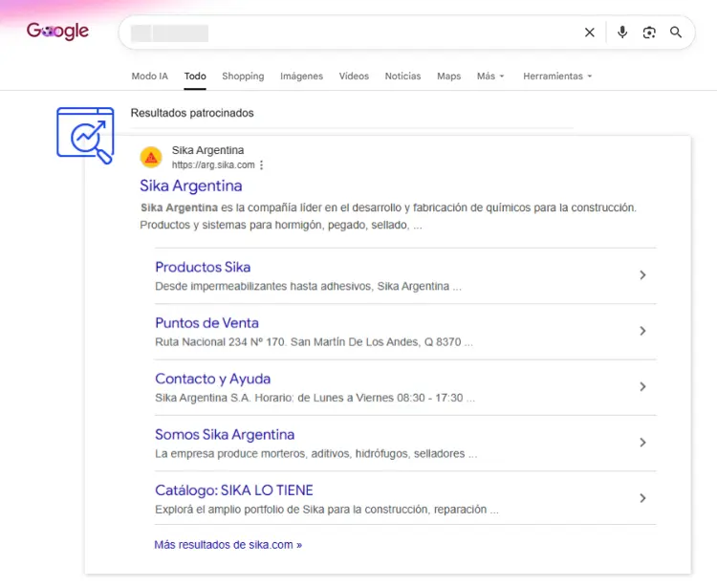Click the https://arg.sika.com URL
The height and width of the screenshot is (588, 717).
213,165
